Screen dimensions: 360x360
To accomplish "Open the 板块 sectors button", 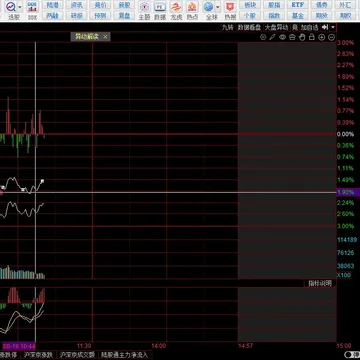I will 250,5.
